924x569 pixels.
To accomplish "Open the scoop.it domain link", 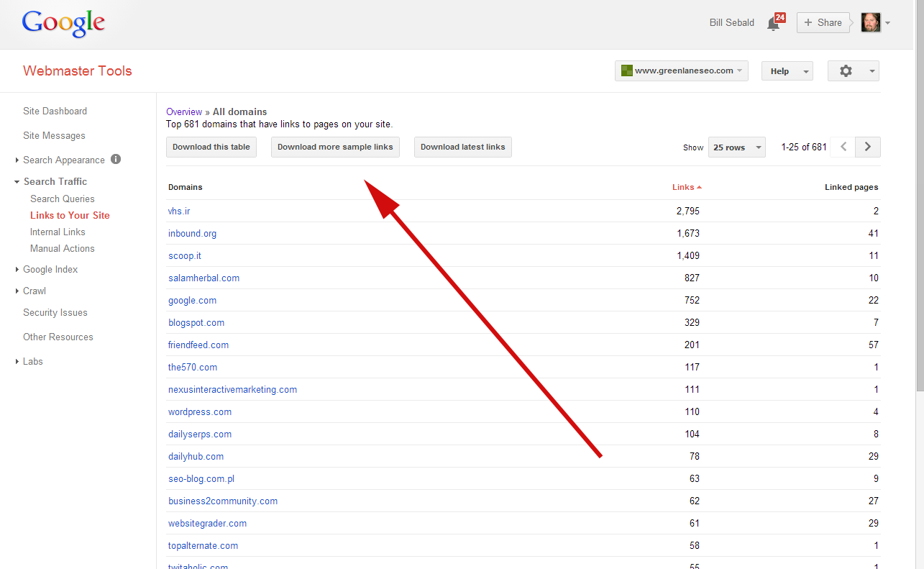I will click(185, 255).
